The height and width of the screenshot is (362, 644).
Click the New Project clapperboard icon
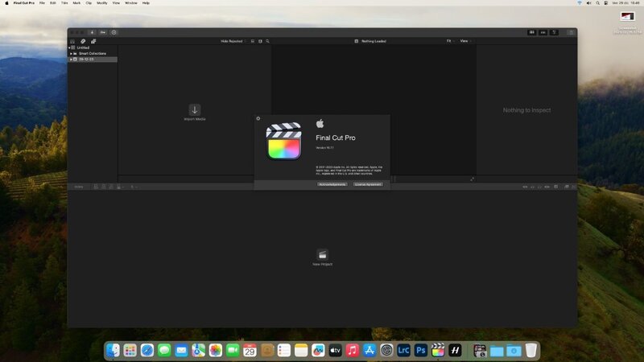(x=323, y=254)
